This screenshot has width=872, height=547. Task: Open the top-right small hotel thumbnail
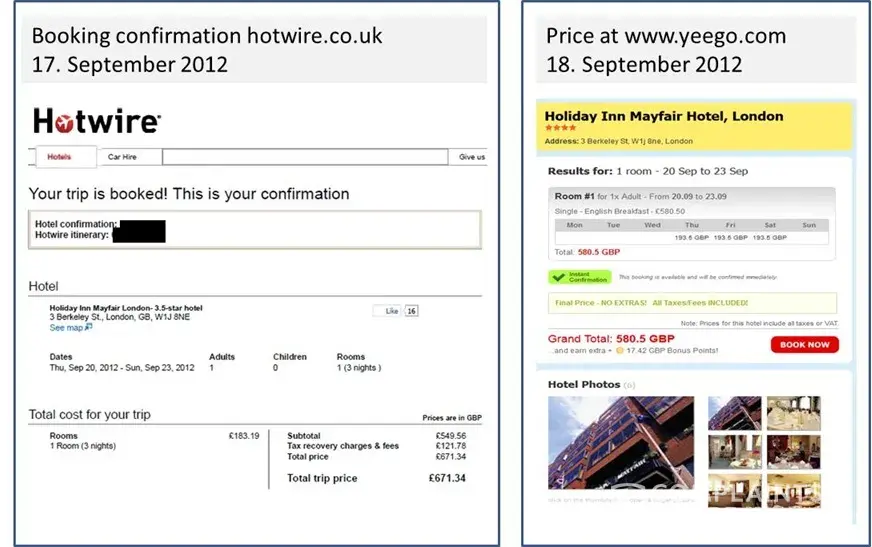[794, 413]
